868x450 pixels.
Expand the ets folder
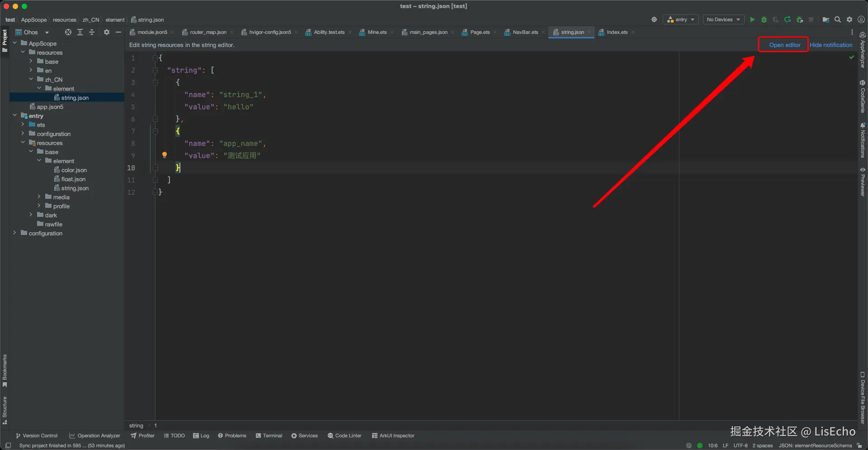pos(23,125)
